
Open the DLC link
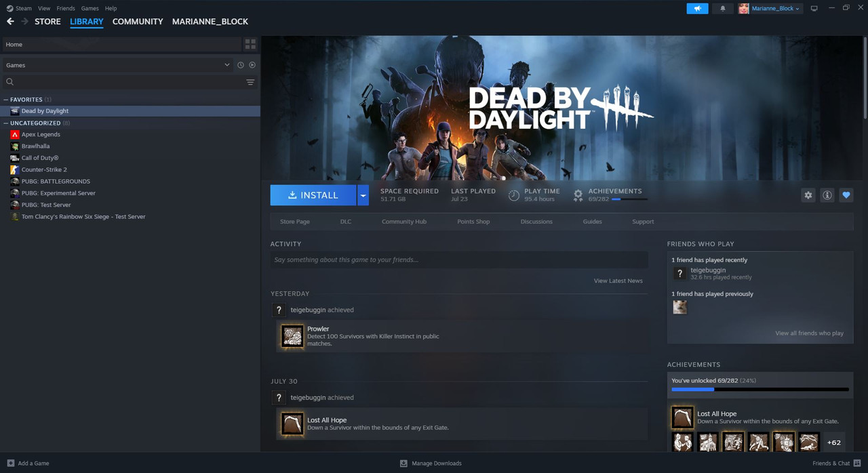tap(346, 222)
